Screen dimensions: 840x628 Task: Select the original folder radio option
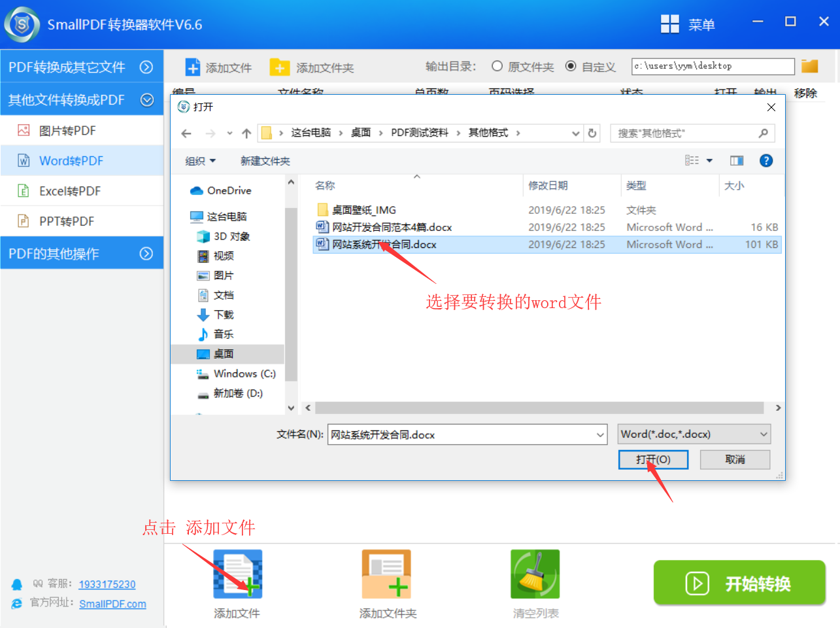(497, 66)
